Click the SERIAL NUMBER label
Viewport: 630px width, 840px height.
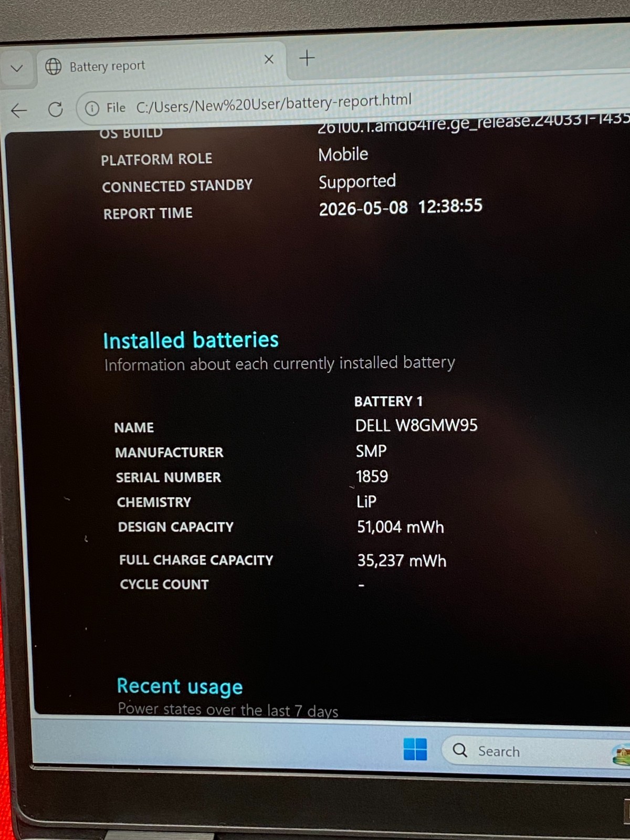click(x=169, y=477)
